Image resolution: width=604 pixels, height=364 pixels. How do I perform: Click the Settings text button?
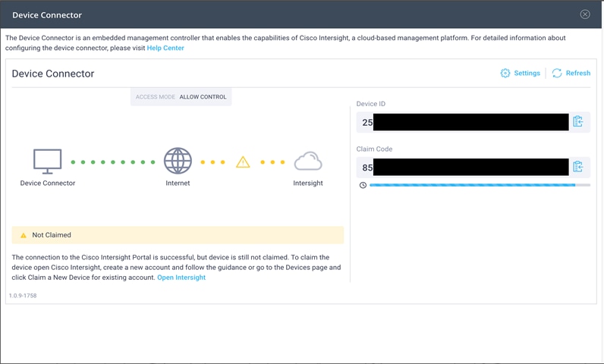coord(527,73)
